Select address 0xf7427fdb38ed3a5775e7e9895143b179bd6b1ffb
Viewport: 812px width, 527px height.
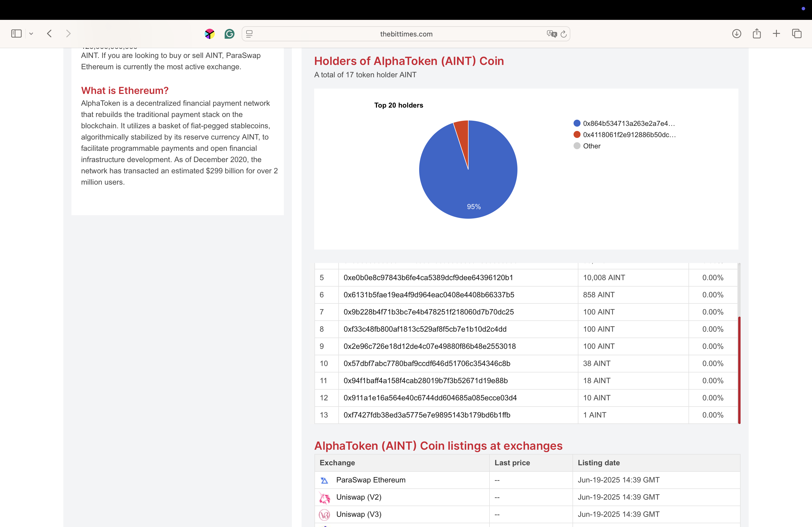427,415
